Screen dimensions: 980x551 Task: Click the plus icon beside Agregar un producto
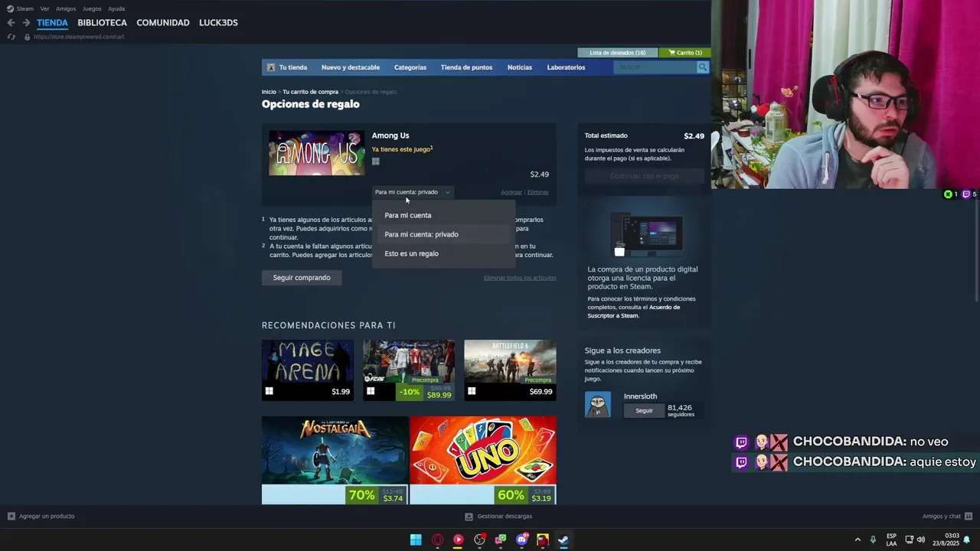pyautogui.click(x=11, y=516)
